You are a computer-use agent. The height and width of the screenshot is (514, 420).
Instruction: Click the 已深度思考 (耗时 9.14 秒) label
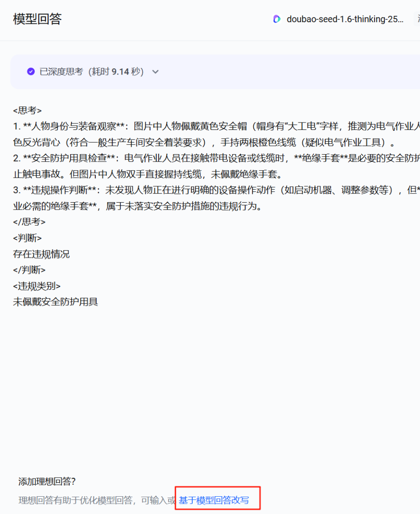point(91,71)
